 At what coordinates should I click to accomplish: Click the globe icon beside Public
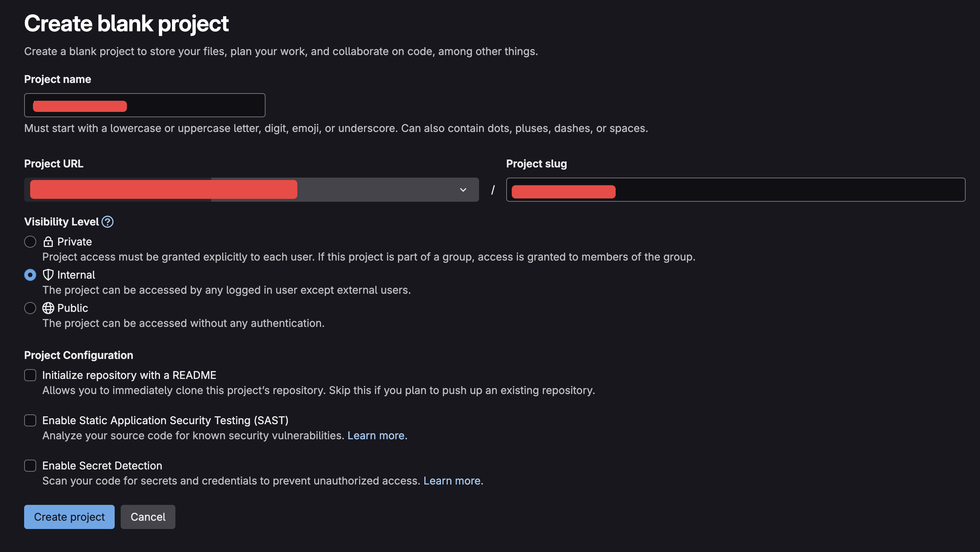[48, 308]
